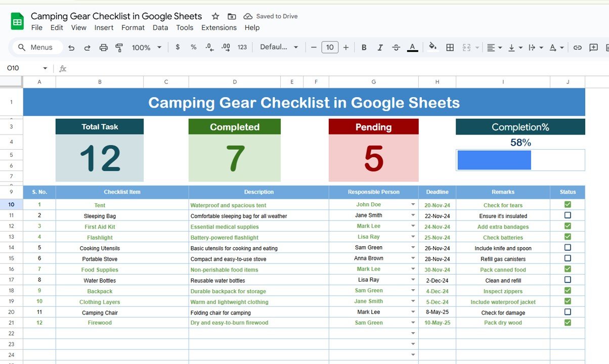The width and height of the screenshot is (609, 364).
Task: Open Lisa Ray dropdown in Flashlight row
Action: pyautogui.click(x=413, y=237)
